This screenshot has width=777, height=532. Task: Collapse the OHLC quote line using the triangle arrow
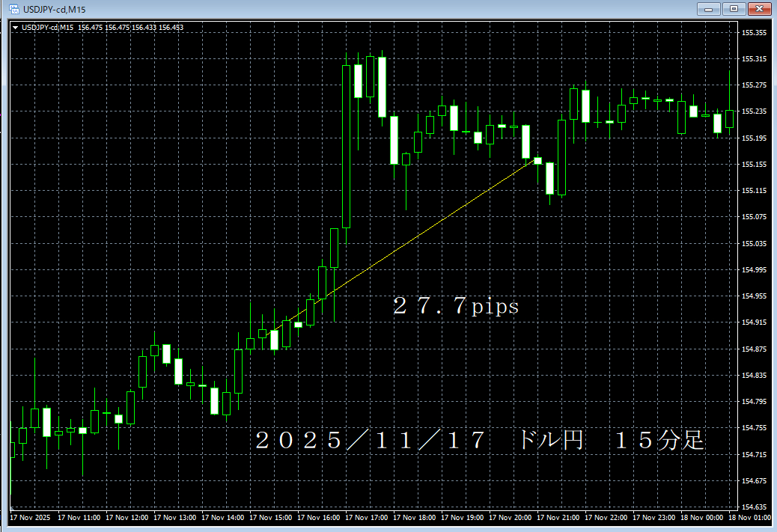click(15, 26)
